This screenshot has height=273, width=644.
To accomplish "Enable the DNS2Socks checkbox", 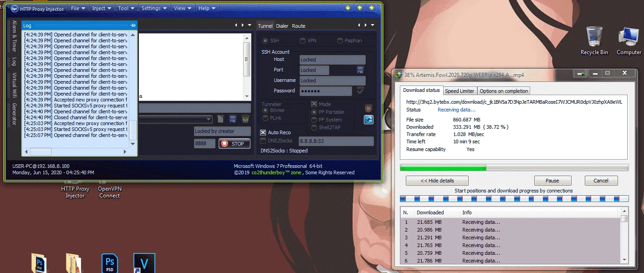I will (x=263, y=141).
